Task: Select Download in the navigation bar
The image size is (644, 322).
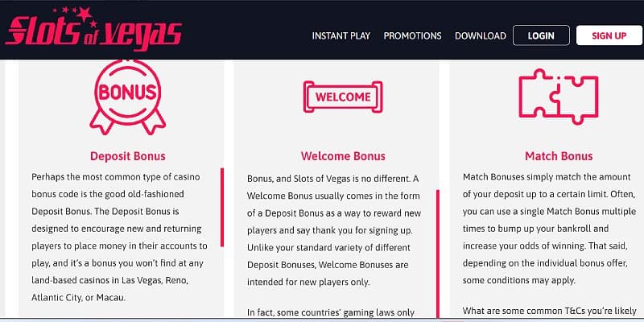Action: (x=480, y=35)
